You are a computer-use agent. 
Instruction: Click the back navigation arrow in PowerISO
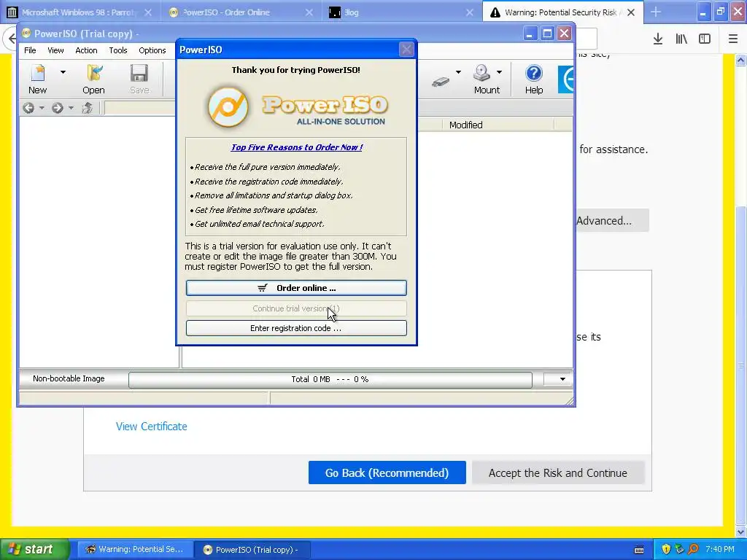point(28,108)
